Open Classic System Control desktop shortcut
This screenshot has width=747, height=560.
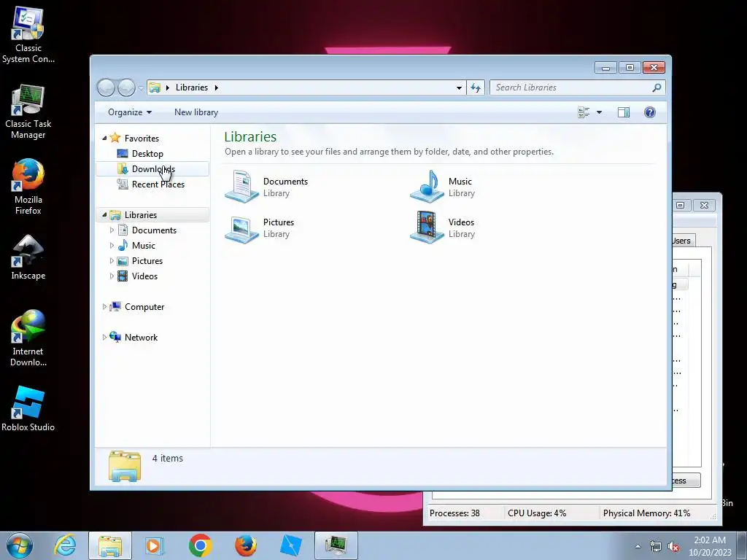[28, 35]
